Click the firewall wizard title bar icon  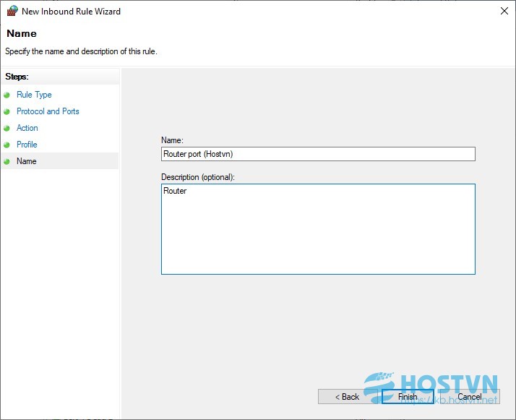[12, 11]
